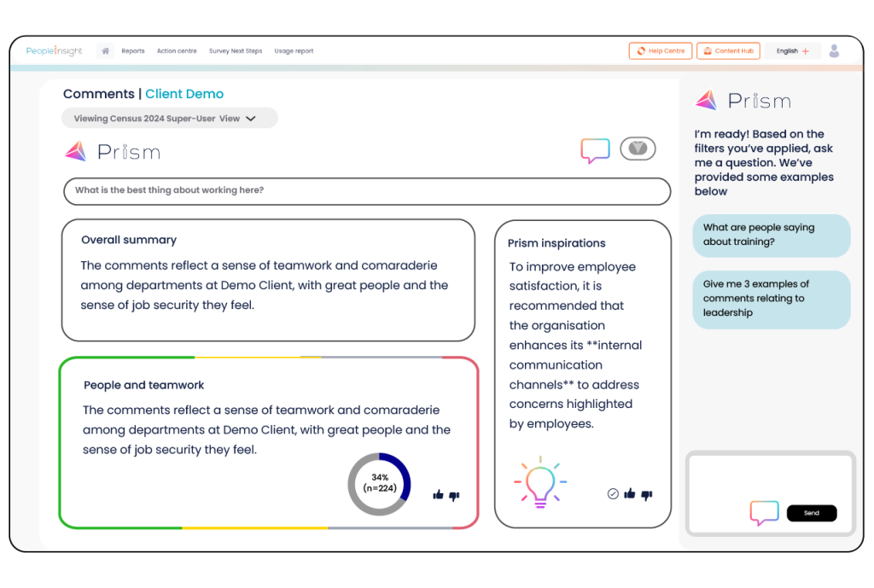Image resolution: width=874 pixels, height=588 pixels.
Task: Thumbs down the People and teamwork summary
Action: point(454,496)
